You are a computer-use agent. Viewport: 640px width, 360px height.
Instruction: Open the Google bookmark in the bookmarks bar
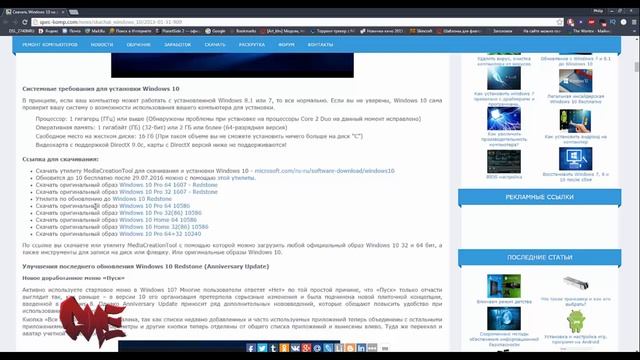coord(216,31)
